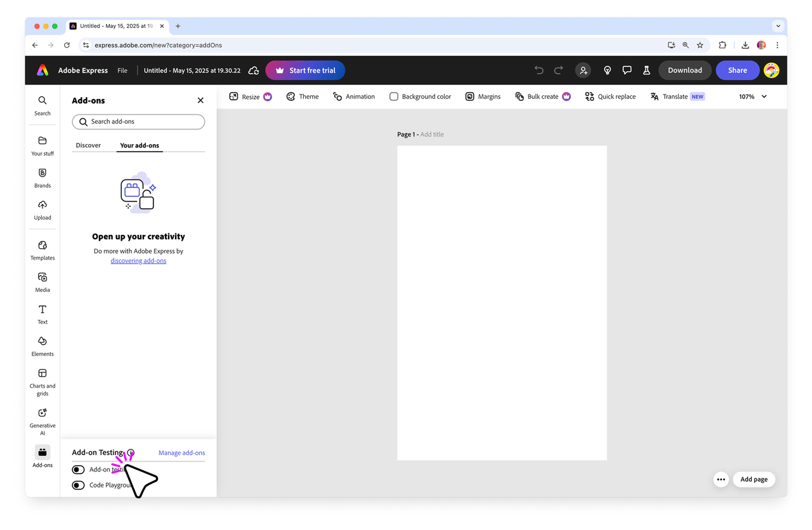Select the Elements tool in sidebar
The image size is (812, 530).
pos(43,346)
